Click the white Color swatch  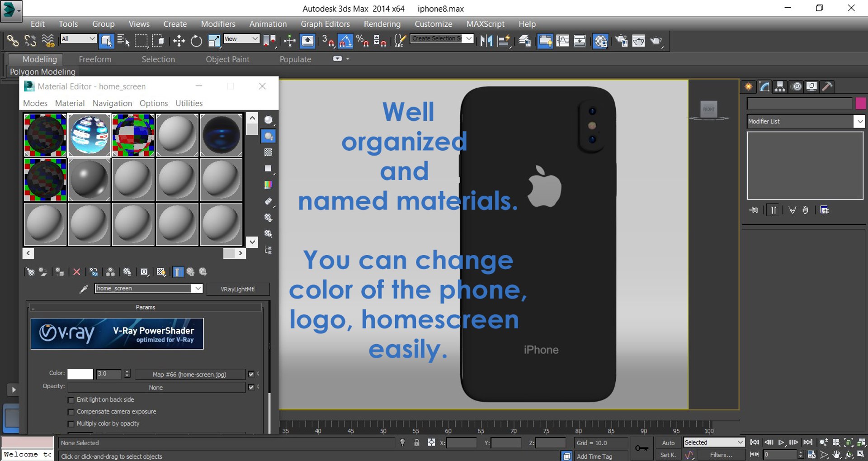80,374
